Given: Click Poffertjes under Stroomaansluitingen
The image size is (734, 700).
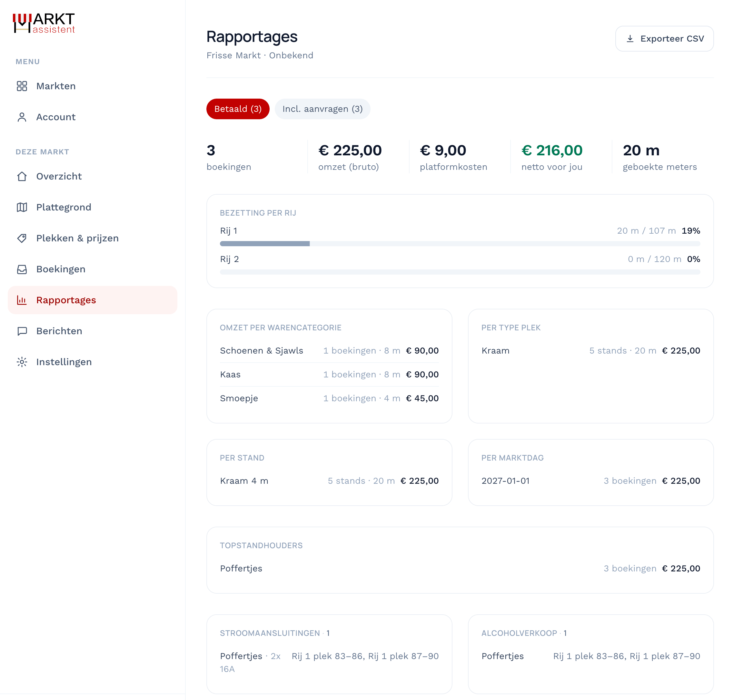Looking at the screenshot, I should pos(241,656).
